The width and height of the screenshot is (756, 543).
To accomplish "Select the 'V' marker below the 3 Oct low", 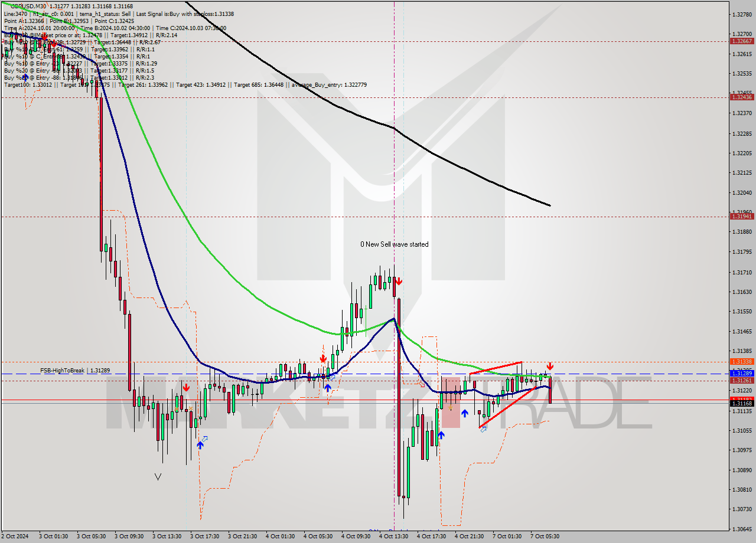I will 158,476.
